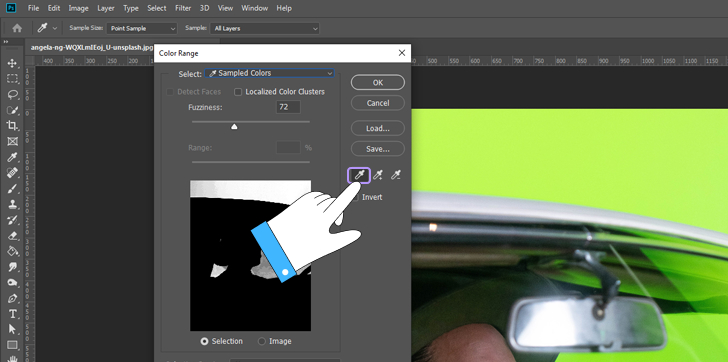Viewport: 728px width, 362px height.
Task: Click the Load... button
Action: point(378,129)
